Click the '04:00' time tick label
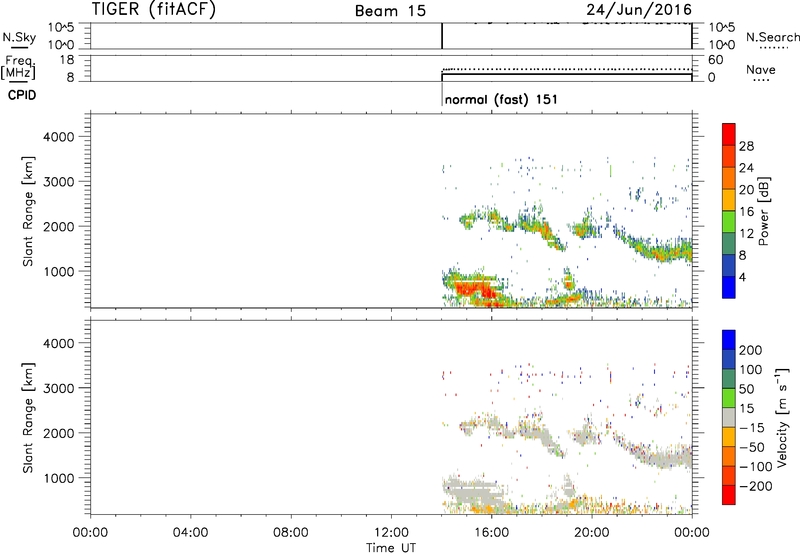 pos(190,533)
